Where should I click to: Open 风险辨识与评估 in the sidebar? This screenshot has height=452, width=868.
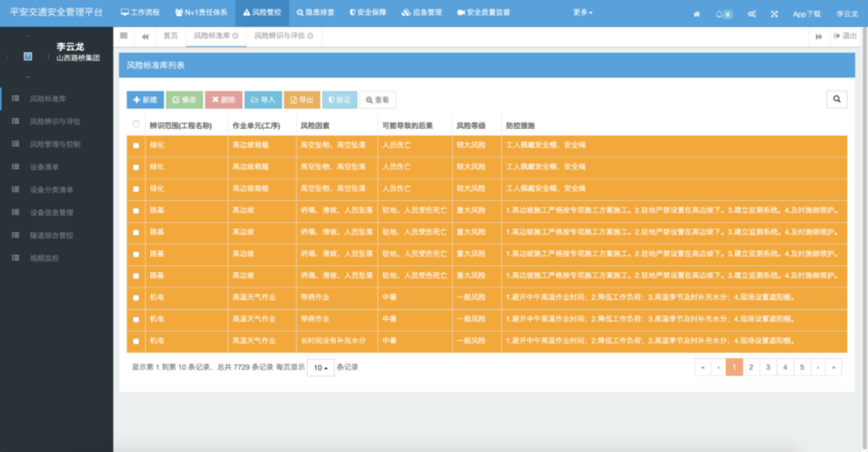click(x=56, y=121)
